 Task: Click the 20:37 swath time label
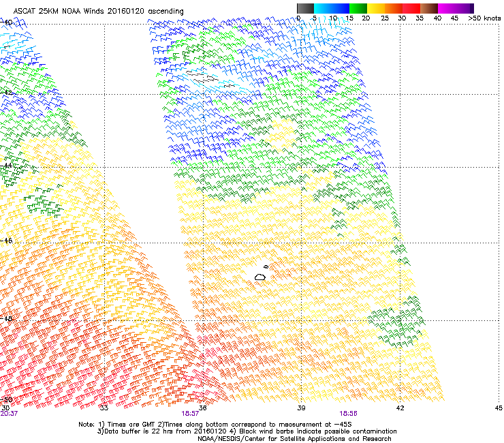pos(9,414)
